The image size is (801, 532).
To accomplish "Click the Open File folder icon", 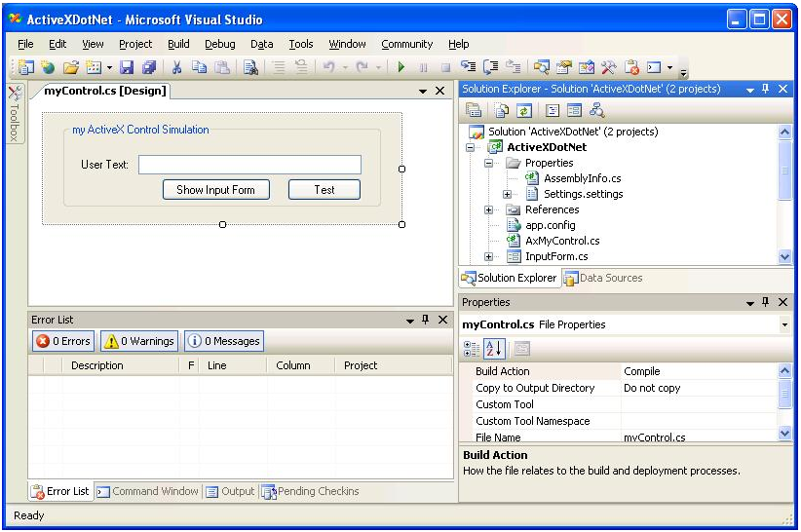I will [x=71, y=67].
